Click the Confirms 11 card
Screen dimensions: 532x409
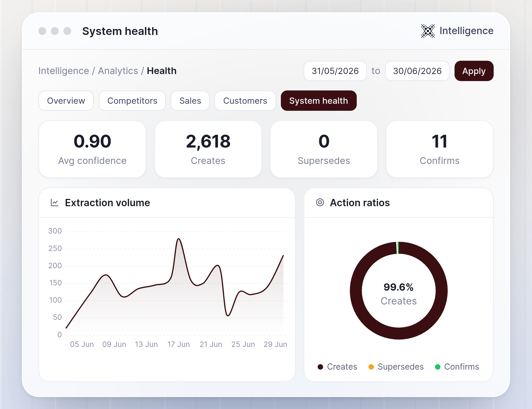[x=440, y=149]
